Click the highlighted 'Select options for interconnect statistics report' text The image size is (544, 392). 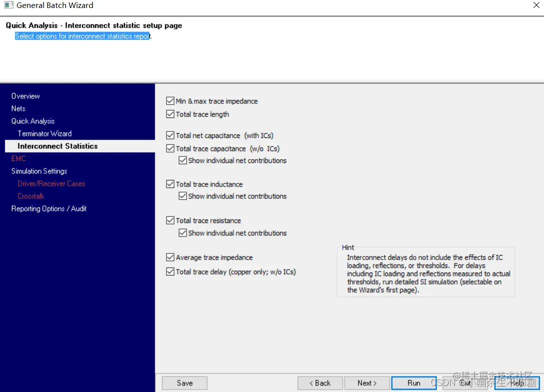tap(82, 36)
